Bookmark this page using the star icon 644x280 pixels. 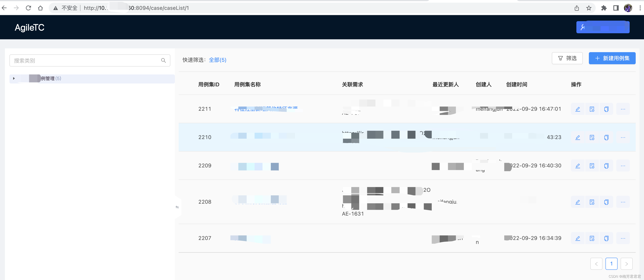(589, 8)
